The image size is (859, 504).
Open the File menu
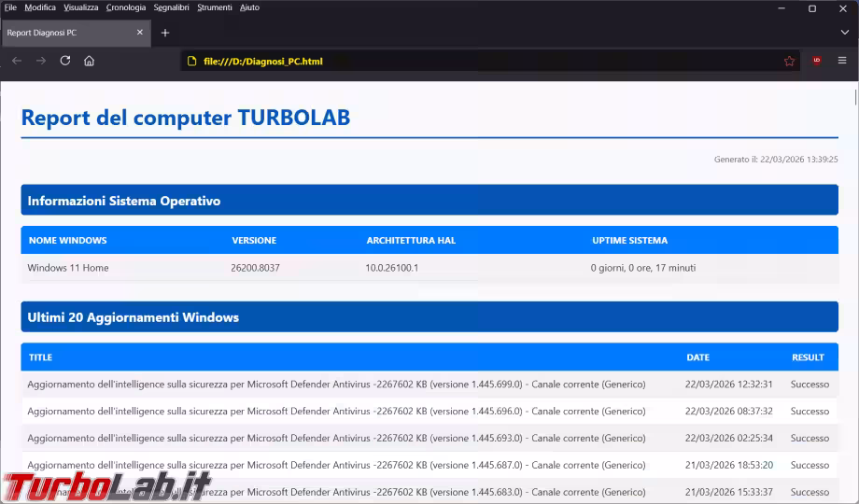tap(10, 7)
